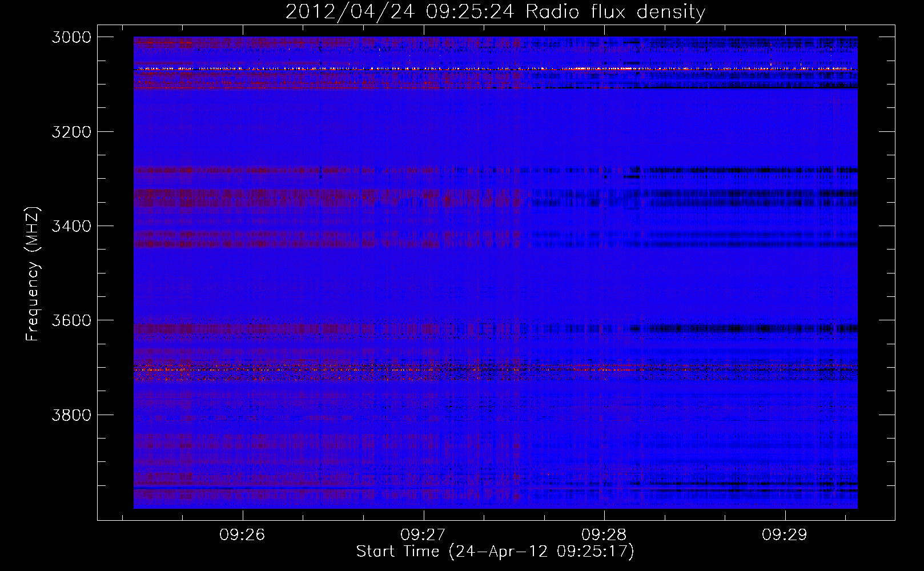Click the 09:26 time axis label
The image size is (924, 571).
[x=243, y=534]
